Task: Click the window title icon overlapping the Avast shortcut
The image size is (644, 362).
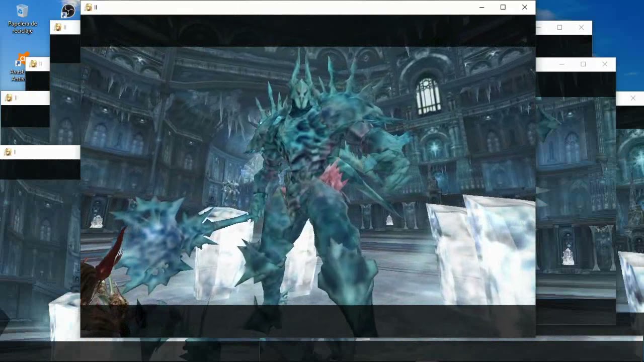Action: click(x=33, y=64)
